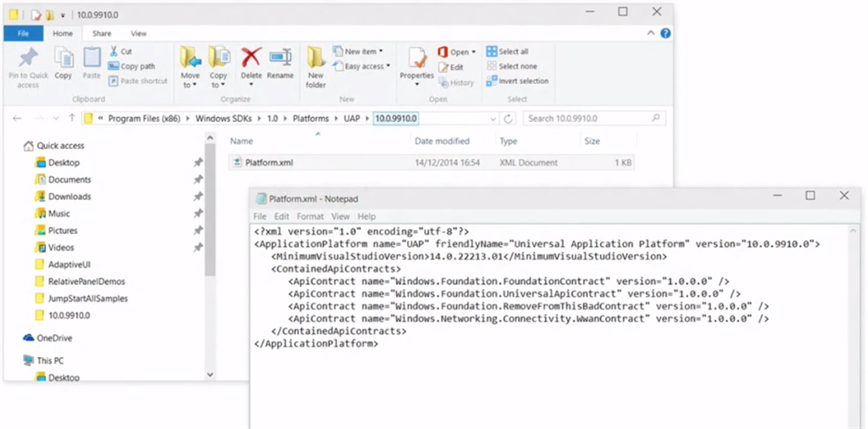Open Explorer help question mark icon

pos(665,33)
